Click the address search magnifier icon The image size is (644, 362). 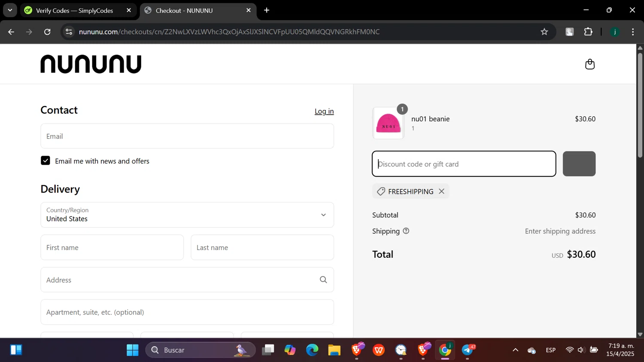click(323, 280)
